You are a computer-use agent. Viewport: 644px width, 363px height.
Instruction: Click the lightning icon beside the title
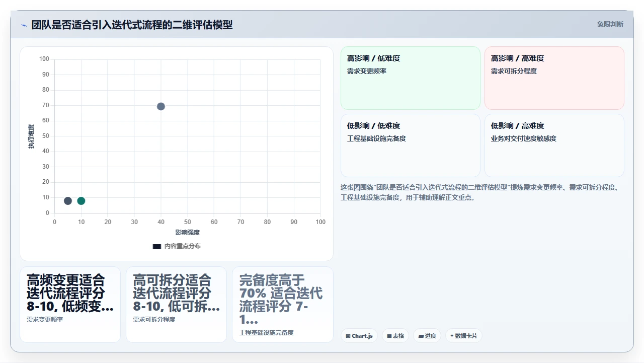24,25
